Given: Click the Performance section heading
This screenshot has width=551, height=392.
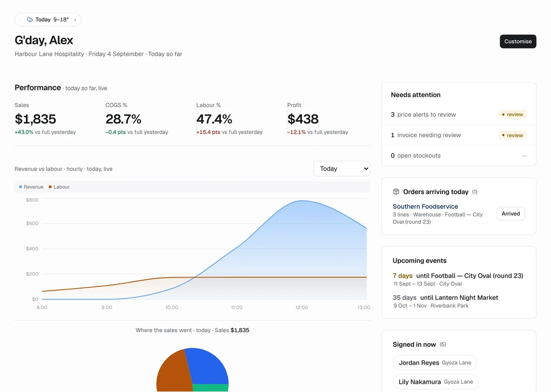Looking at the screenshot, I should point(38,88).
